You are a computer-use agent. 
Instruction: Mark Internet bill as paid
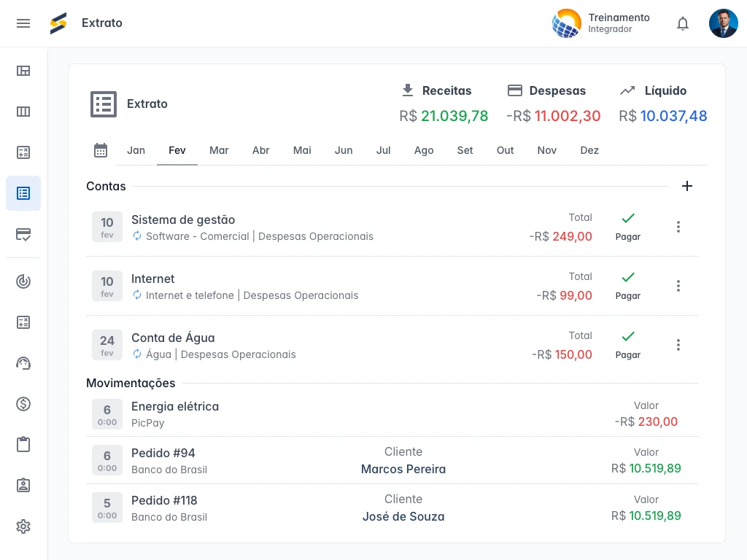(627, 285)
